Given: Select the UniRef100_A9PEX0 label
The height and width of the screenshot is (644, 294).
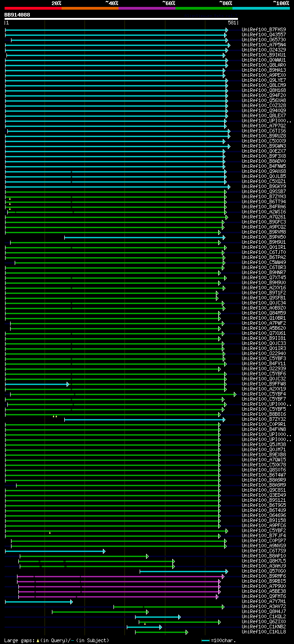Looking at the screenshot, I should [264, 75].
